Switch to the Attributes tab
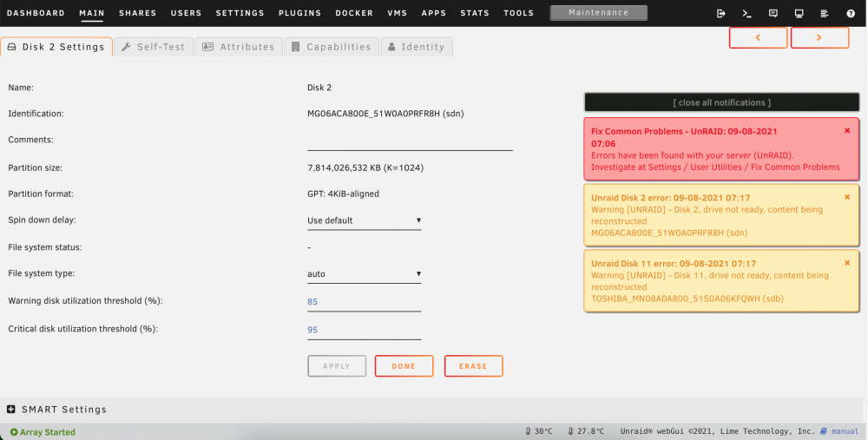The height and width of the screenshot is (440, 868). pos(239,47)
